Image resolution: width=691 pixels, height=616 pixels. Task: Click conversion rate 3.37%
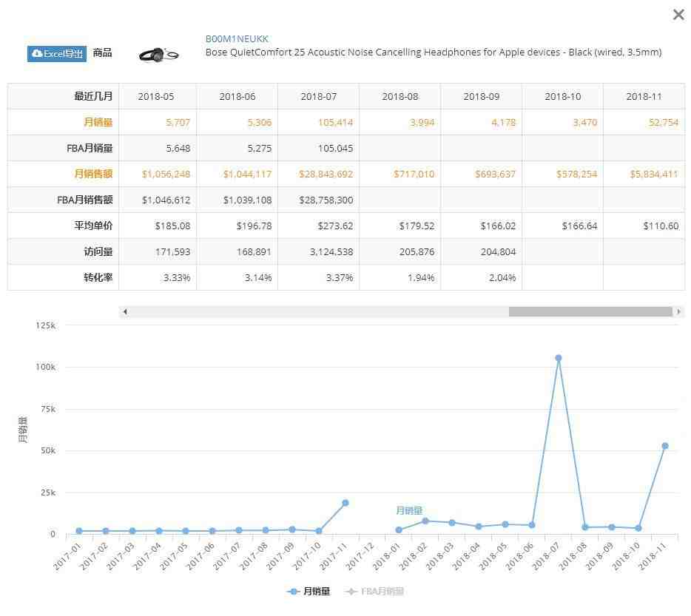pos(340,277)
